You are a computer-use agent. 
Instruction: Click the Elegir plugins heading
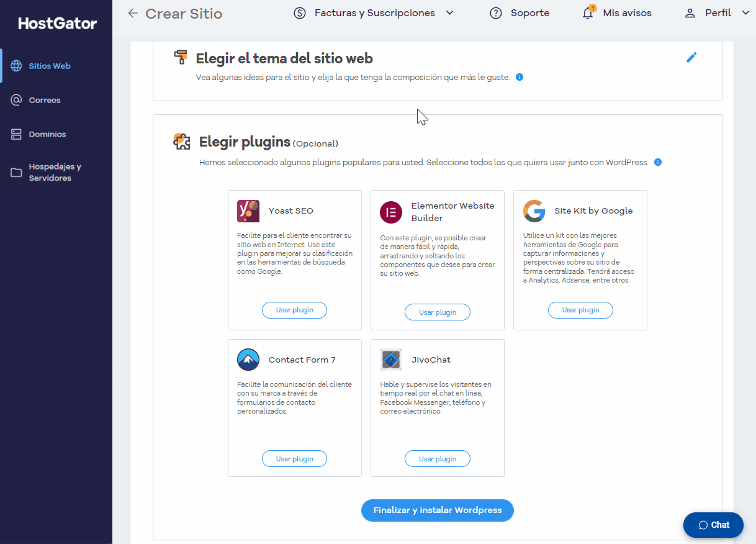[245, 142]
